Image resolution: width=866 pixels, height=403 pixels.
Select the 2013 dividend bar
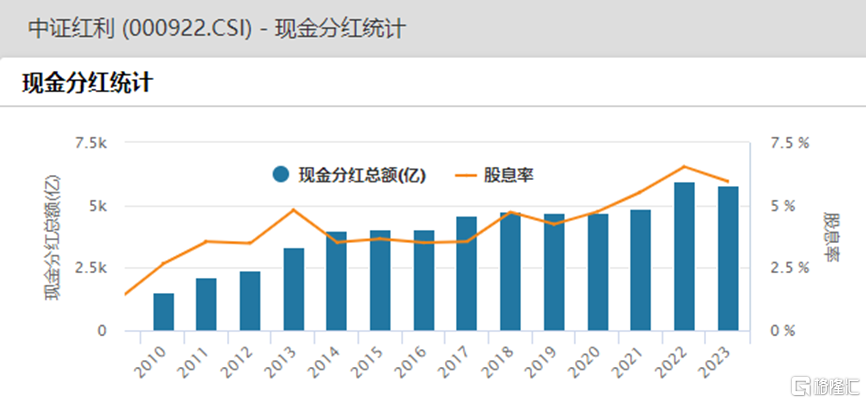[294, 289]
